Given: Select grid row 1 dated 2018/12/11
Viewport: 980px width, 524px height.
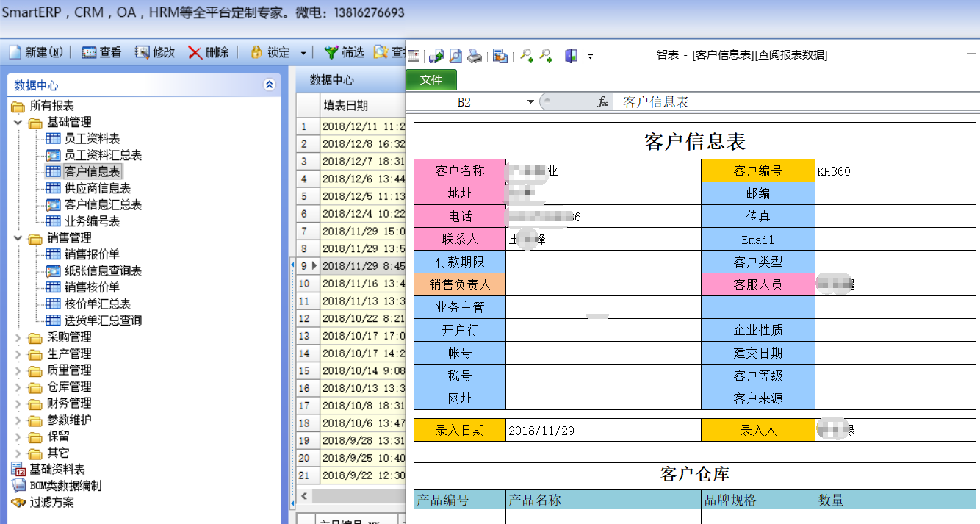Looking at the screenshot, I should (351, 126).
